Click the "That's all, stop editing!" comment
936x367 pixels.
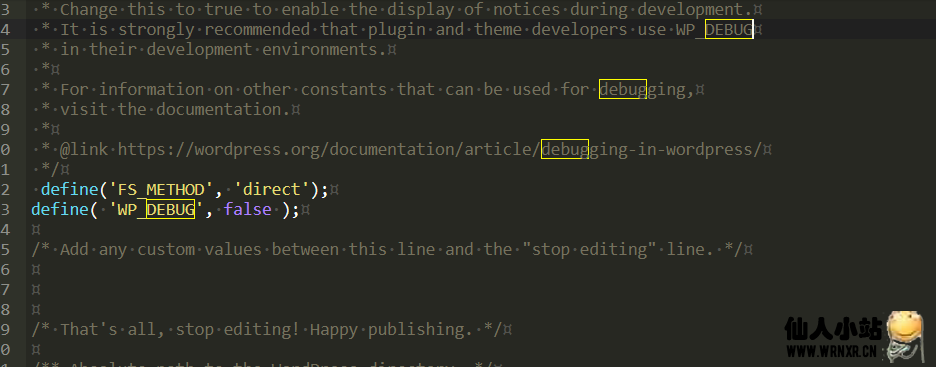(x=267, y=329)
